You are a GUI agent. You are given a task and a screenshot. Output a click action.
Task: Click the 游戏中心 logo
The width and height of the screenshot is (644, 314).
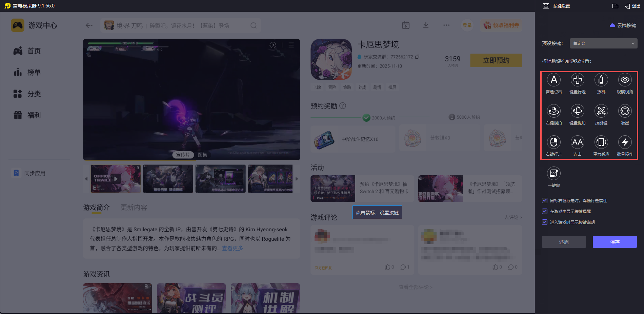pos(34,25)
